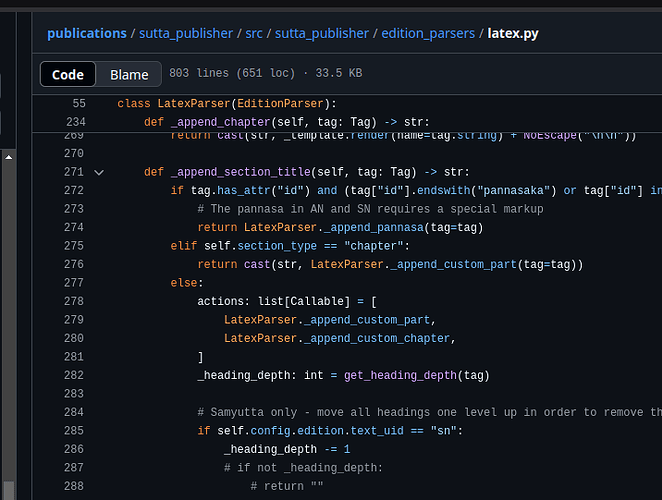The image size is (662, 500).
Task: Select line number 282
Action: pos(74,375)
